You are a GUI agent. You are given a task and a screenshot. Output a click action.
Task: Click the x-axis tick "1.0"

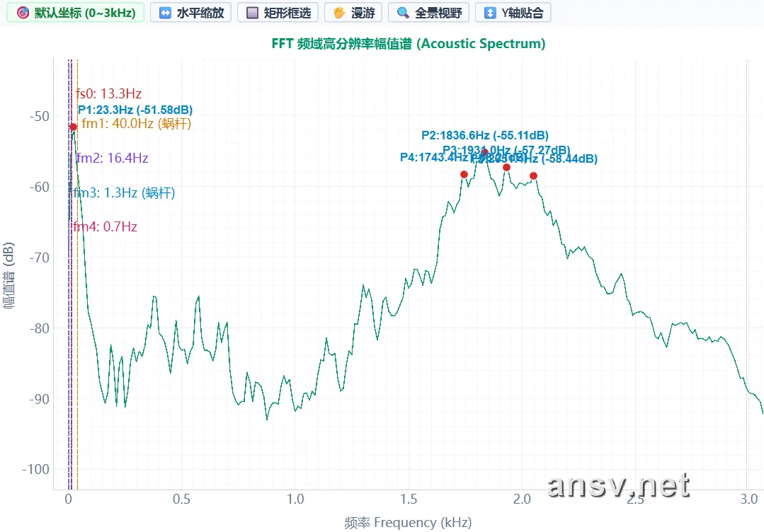295,499
